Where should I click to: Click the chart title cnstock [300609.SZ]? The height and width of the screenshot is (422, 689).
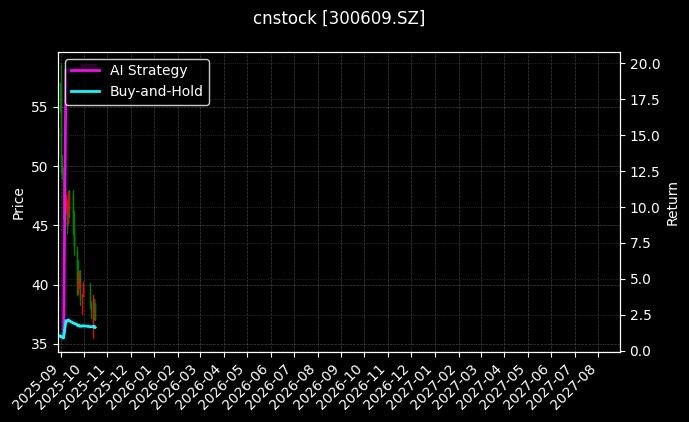339,18
